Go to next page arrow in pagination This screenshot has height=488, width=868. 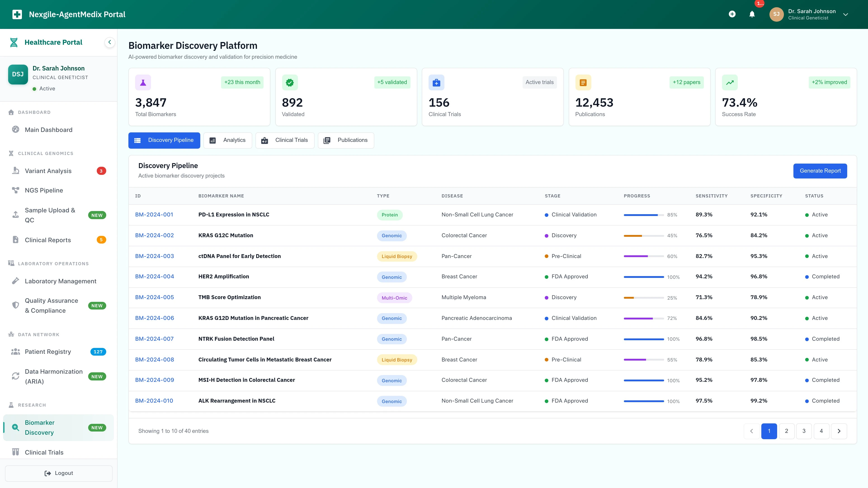pos(839,431)
